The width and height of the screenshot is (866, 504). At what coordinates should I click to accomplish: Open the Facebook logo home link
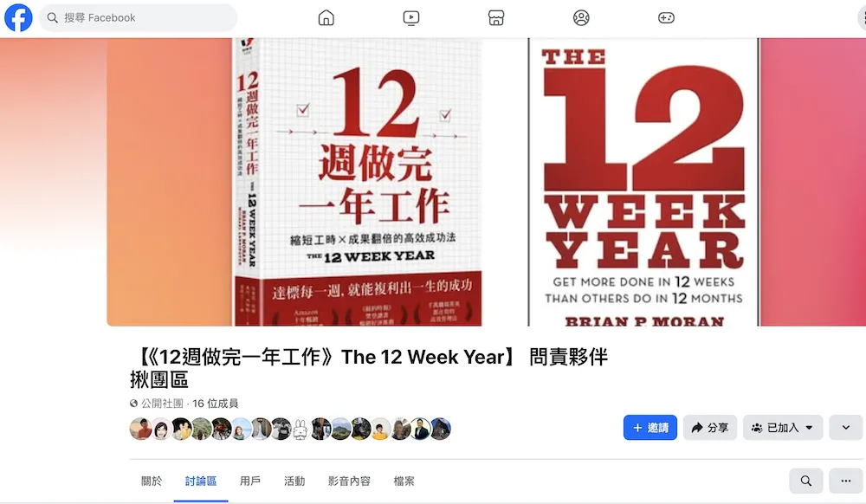18,17
